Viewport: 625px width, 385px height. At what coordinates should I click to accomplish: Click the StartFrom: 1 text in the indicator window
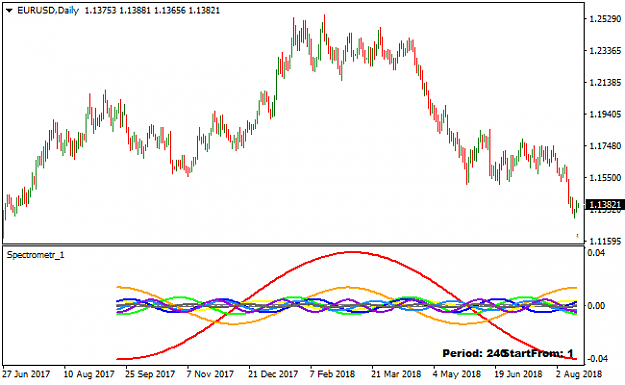click(539, 354)
